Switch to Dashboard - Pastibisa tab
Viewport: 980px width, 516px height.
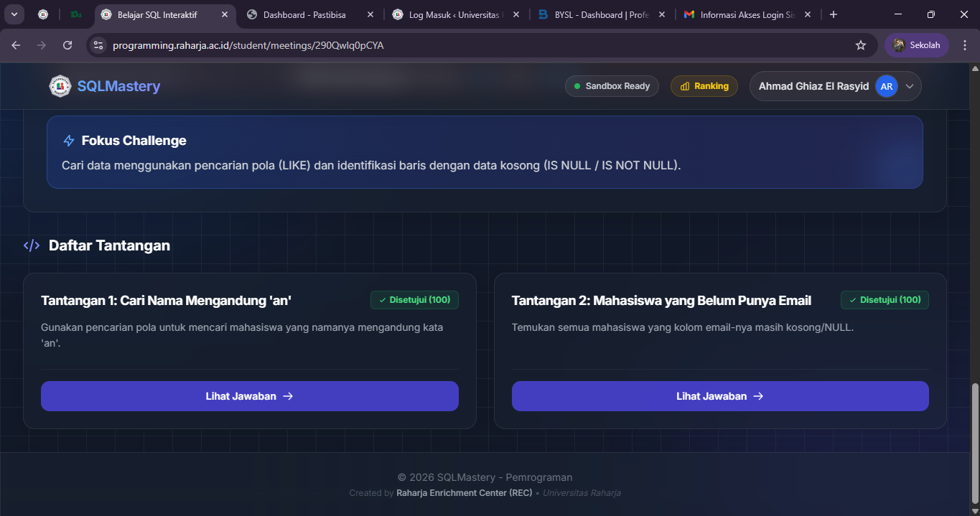pyautogui.click(x=304, y=14)
